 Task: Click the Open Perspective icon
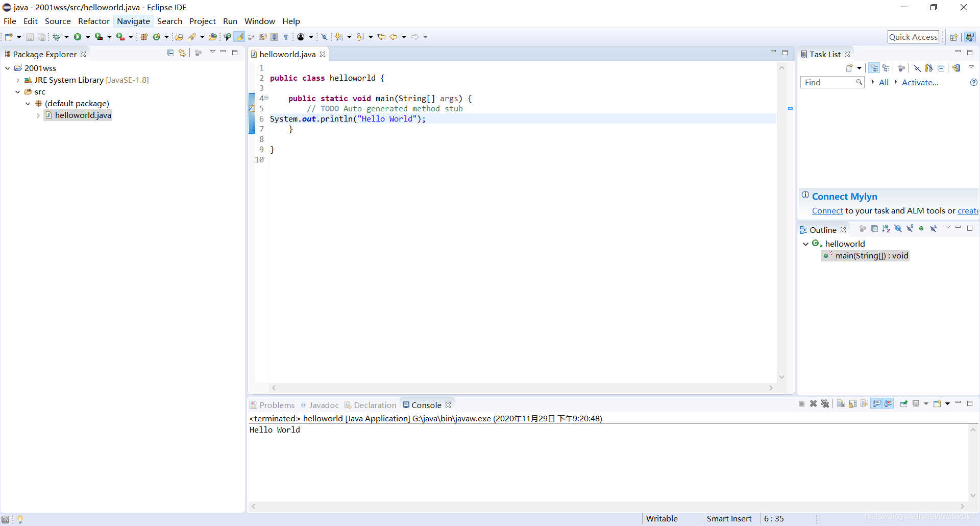[953, 37]
